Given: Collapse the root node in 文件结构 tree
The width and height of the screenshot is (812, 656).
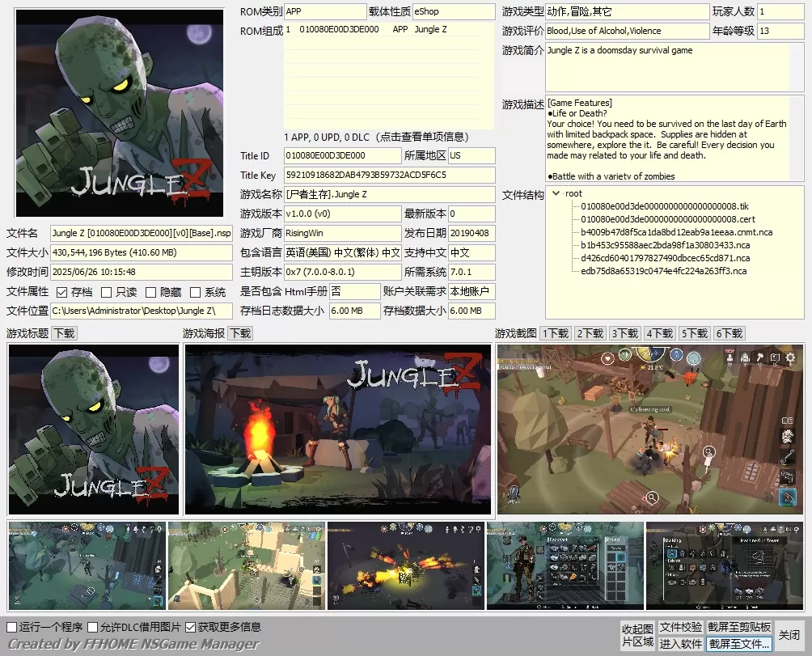Looking at the screenshot, I should coord(556,193).
